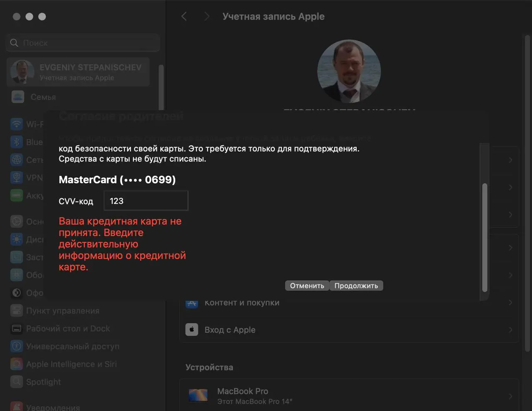Select the Семья sidebar label
The width and height of the screenshot is (532, 411).
tap(43, 97)
